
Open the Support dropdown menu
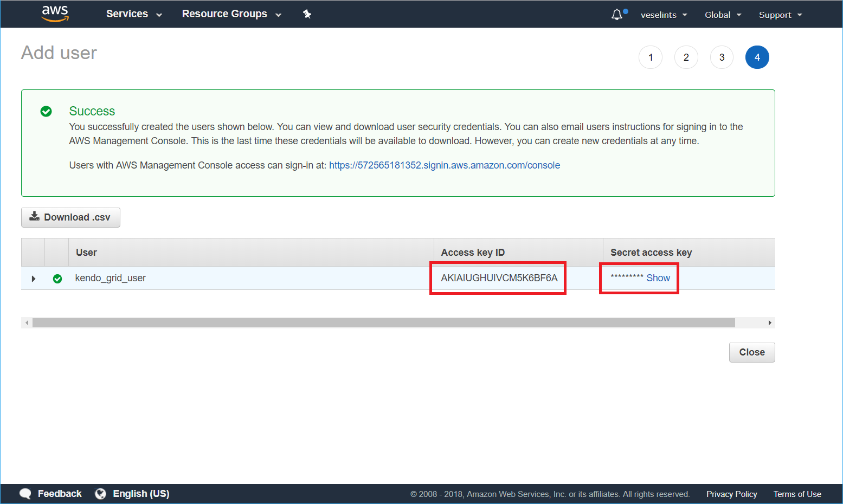(780, 15)
